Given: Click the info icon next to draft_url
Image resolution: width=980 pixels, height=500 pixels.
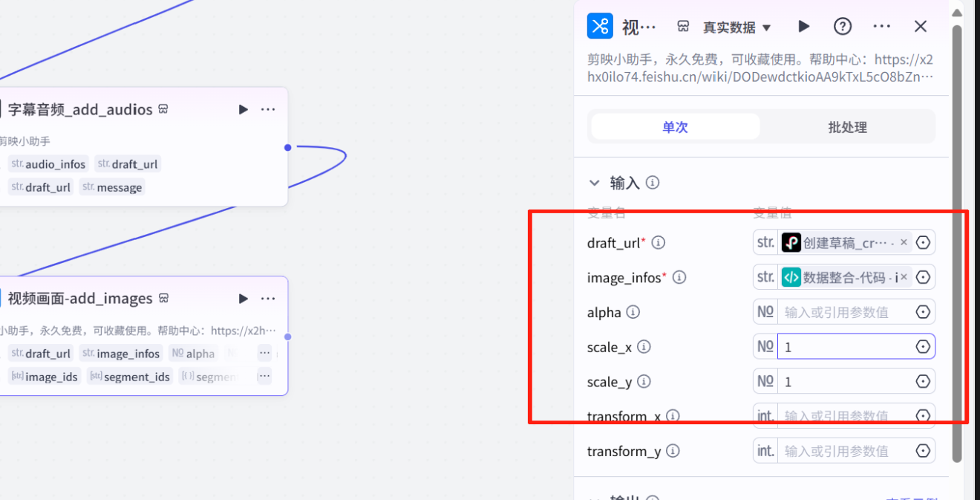Looking at the screenshot, I should point(659,243).
